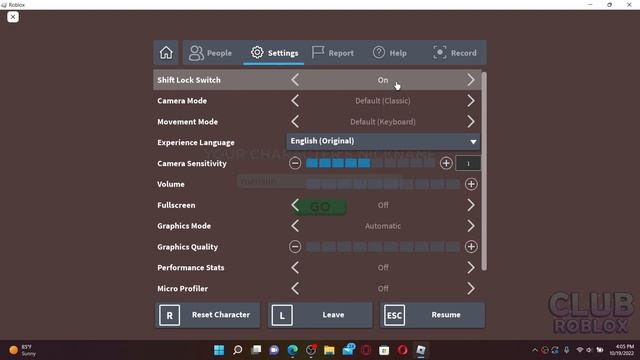640x360 pixels.
Task: Increase Volume with plus icon
Action: point(471,184)
